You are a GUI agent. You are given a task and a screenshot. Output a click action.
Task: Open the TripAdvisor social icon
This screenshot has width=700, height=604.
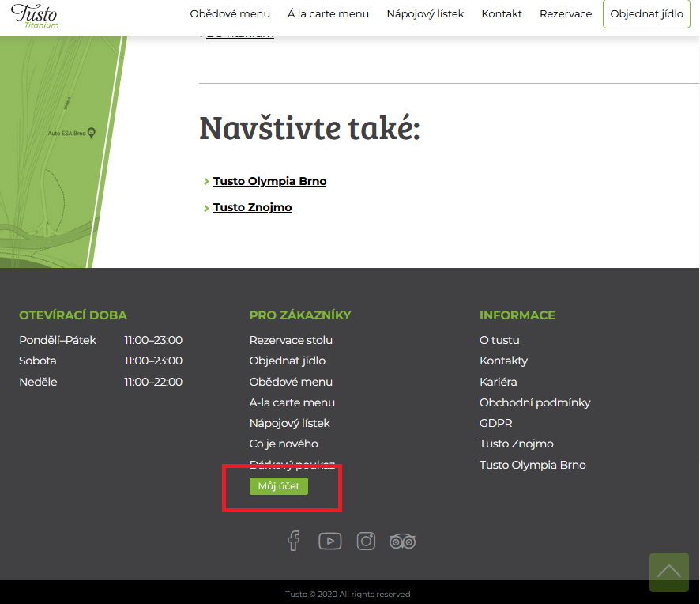pos(402,542)
